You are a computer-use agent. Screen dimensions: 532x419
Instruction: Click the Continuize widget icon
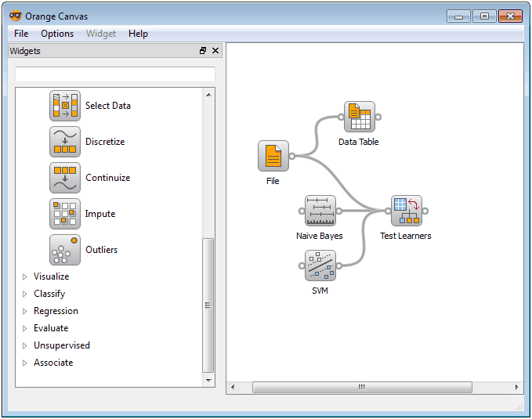tap(65, 178)
